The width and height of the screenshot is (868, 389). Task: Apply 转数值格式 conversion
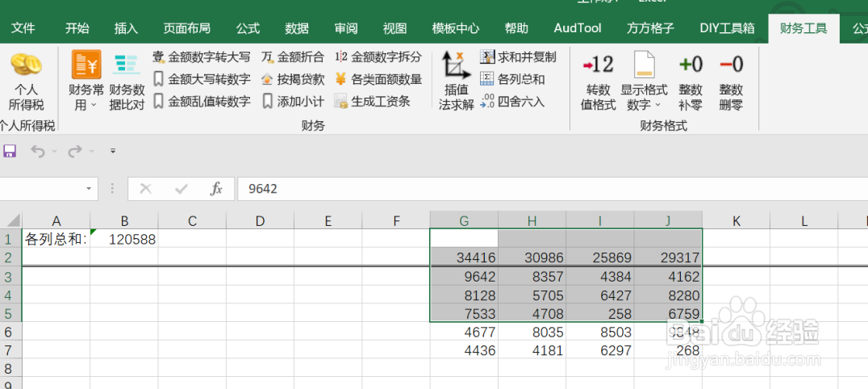pos(598,82)
